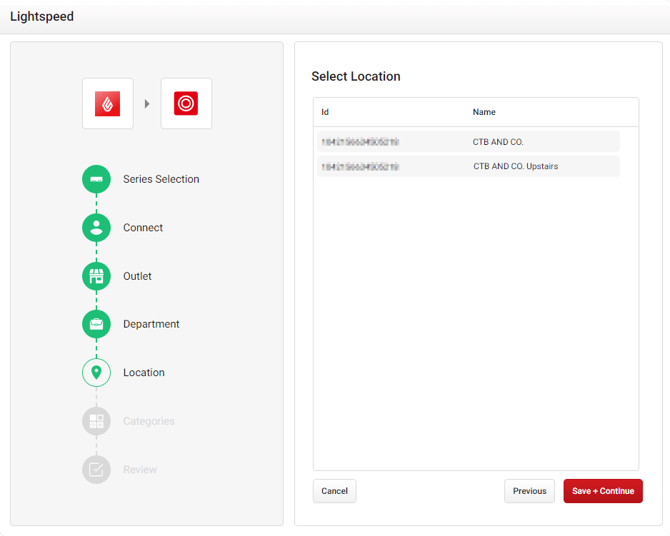Click the Location pin step icon
Screen dimensions: 670x536
97,372
